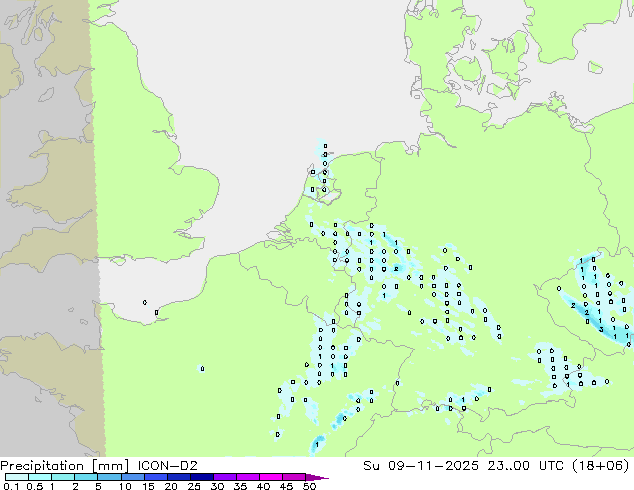Screen dimensions: 634x490
Task: Click the 25–30 mm legend color swatch
Action: click(x=201, y=477)
